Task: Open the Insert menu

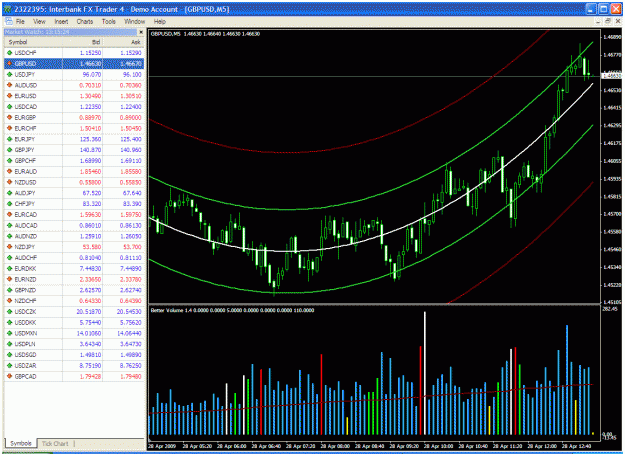Action: point(61,22)
